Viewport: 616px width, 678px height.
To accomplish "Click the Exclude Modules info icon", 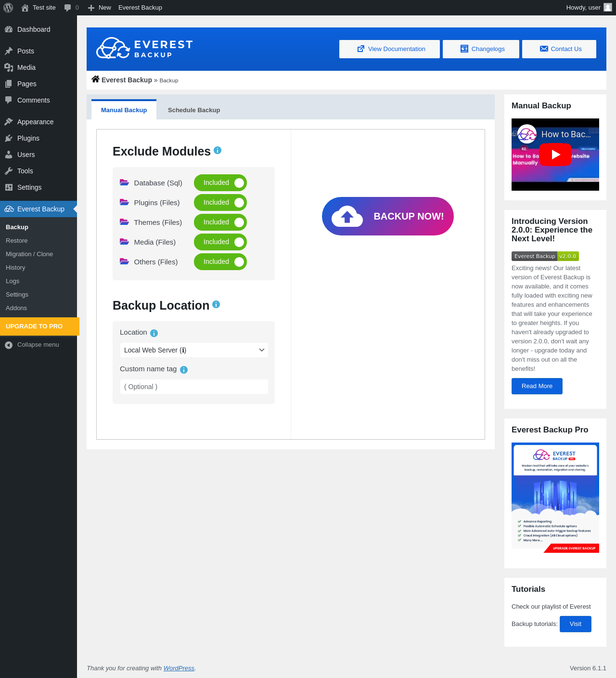I will tap(218, 150).
